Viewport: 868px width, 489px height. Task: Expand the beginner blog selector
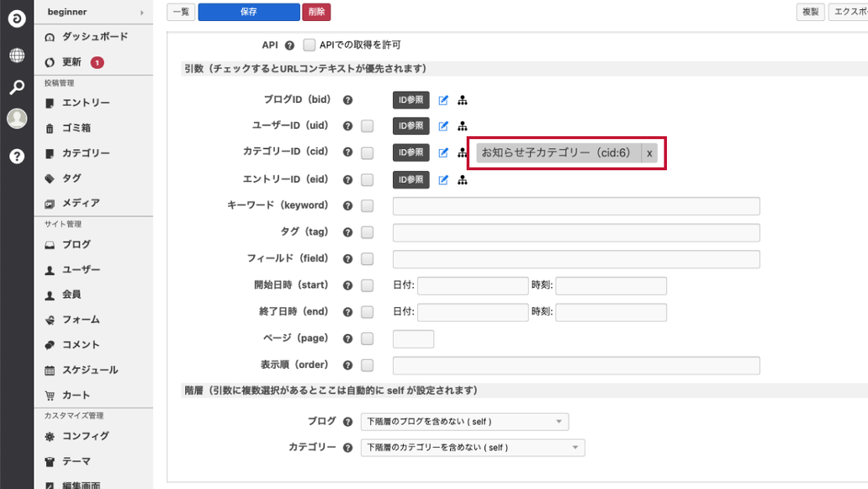click(x=93, y=13)
